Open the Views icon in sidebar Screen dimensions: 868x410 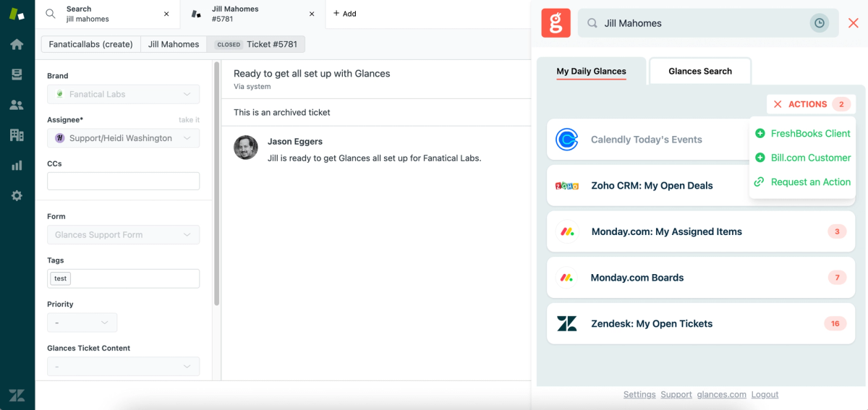pos(17,74)
